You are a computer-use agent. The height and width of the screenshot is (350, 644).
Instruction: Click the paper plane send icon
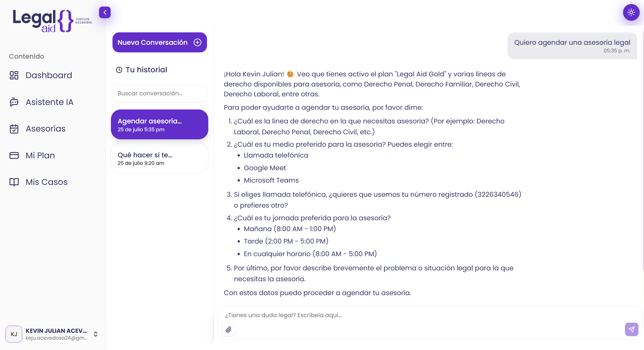tap(632, 330)
